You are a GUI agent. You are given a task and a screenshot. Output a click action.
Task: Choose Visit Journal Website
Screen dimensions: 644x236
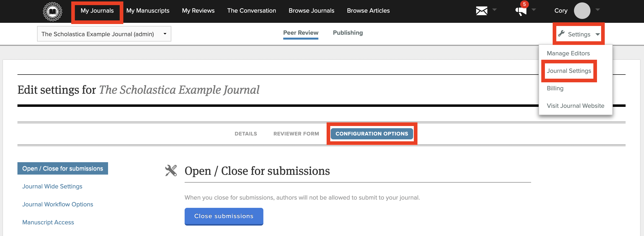575,106
